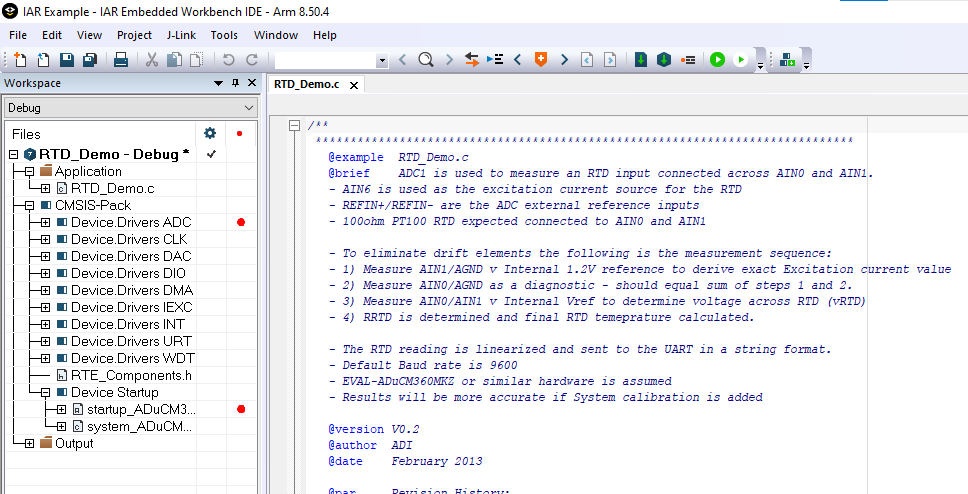Image resolution: width=968 pixels, height=494 pixels.
Task: Click the Make build icon
Action: click(x=664, y=60)
